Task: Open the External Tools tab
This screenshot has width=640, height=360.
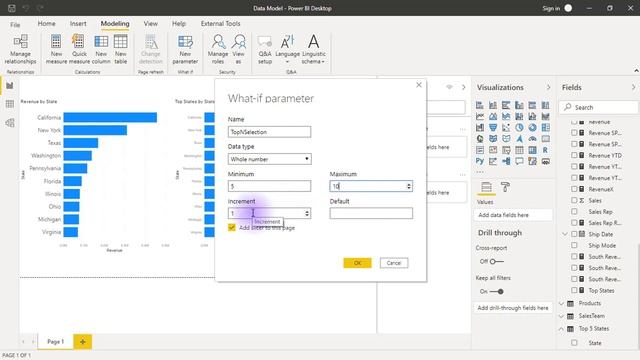Action: [x=220, y=24]
